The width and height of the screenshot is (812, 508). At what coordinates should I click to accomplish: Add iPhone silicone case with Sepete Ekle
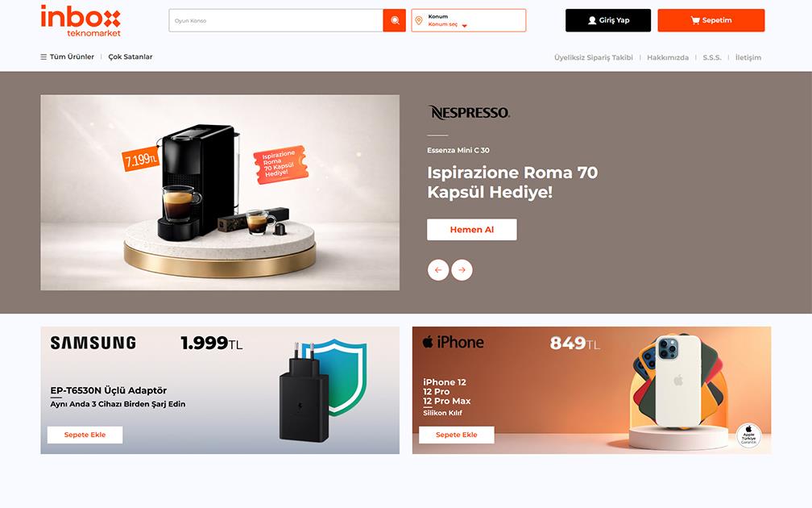click(x=456, y=435)
